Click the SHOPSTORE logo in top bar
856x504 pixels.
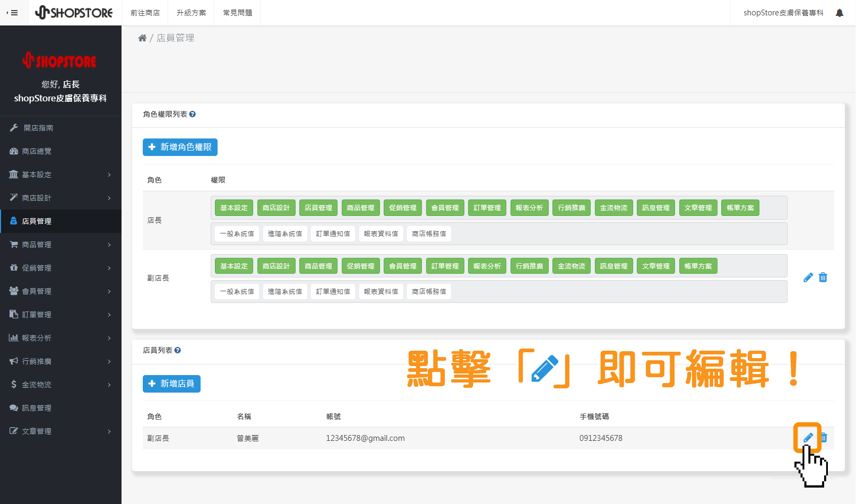click(x=74, y=13)
